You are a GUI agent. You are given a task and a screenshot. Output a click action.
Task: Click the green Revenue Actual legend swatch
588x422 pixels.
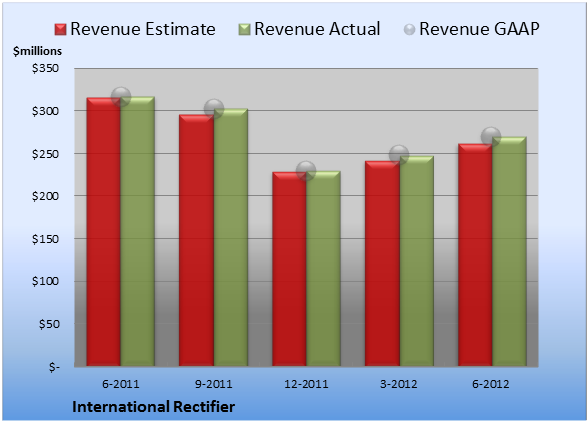(244, 30)
